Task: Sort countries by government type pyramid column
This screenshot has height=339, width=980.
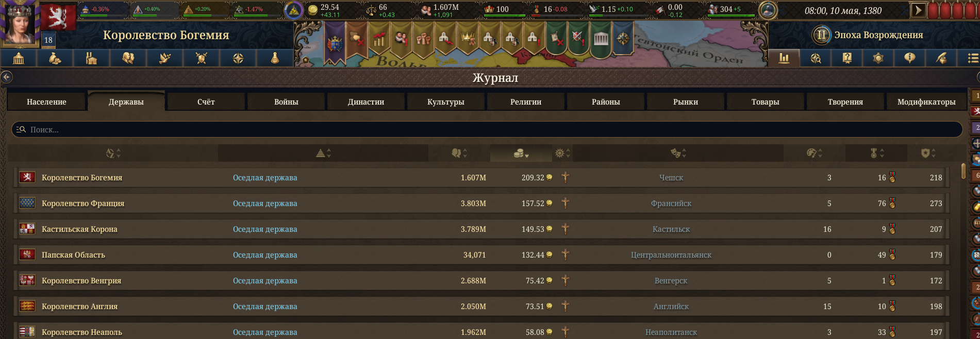Action: (x=323, y=153)
